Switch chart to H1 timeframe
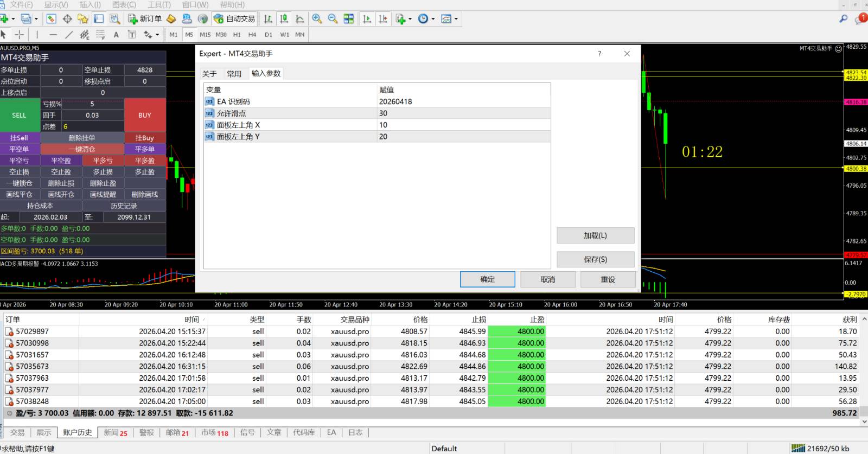 click(x=237, y=35)
